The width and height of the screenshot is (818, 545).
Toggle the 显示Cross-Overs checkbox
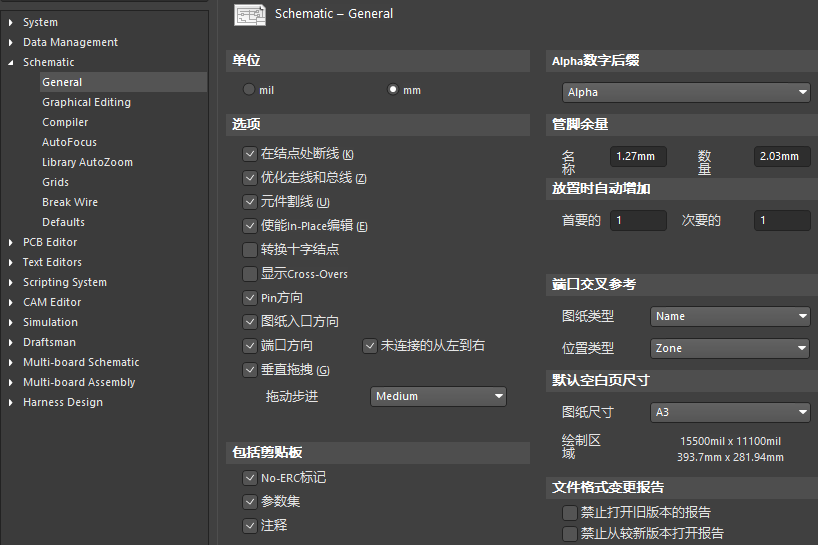[250, 274]
